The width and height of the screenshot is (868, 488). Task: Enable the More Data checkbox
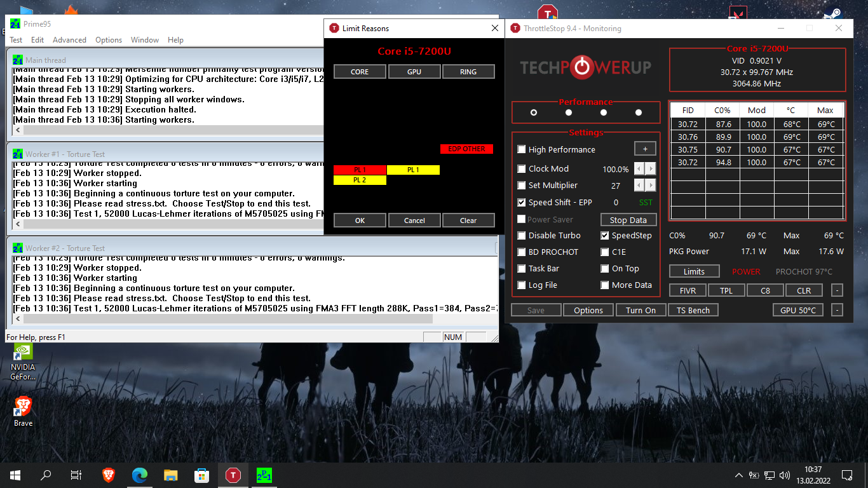pos(605,285)
